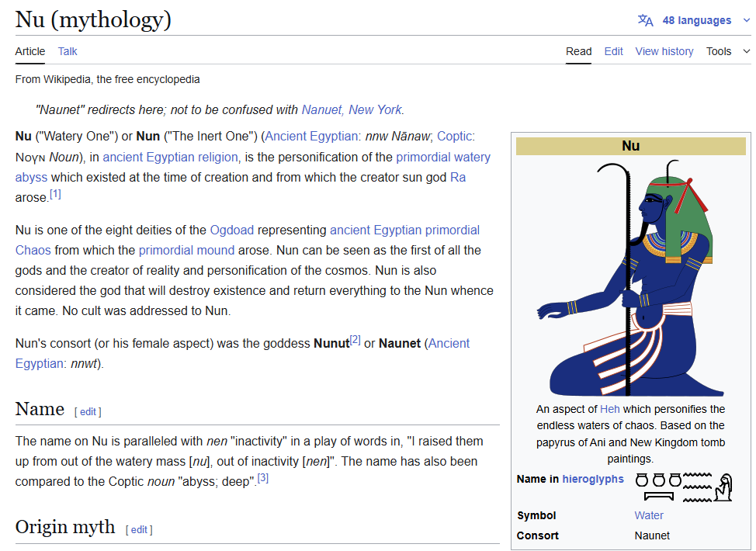
Task: Click the Nu (mythology) page title
Action: point(93,19)
